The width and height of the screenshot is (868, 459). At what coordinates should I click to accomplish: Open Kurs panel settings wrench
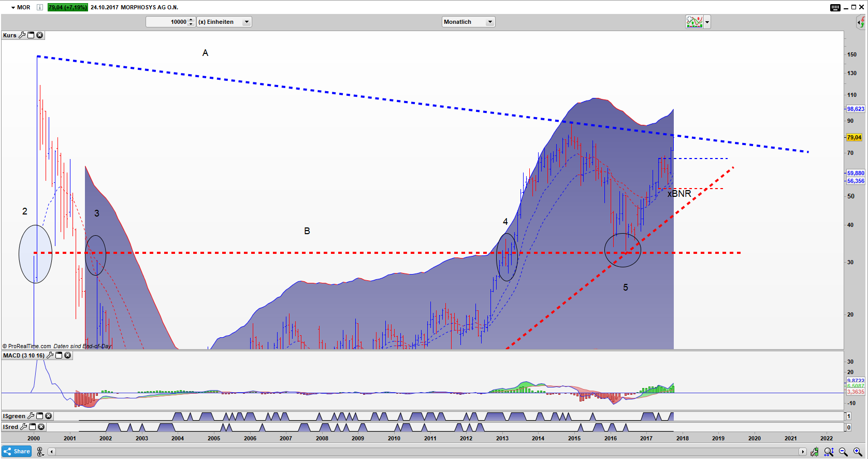tap(22, 35)
